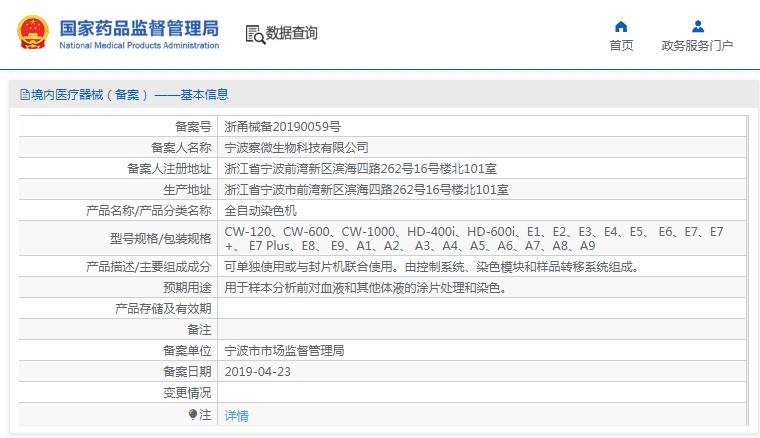The width and height of the screenshot is (760, 438).
Task: Select the filing number 浙甬械备20190059号
Action: (283, 127)
